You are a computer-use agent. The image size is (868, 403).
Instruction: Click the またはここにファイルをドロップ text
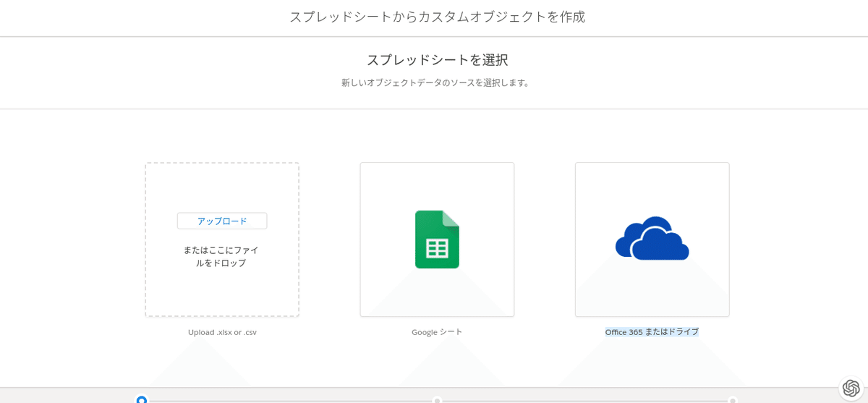click(x=221, y=256)
